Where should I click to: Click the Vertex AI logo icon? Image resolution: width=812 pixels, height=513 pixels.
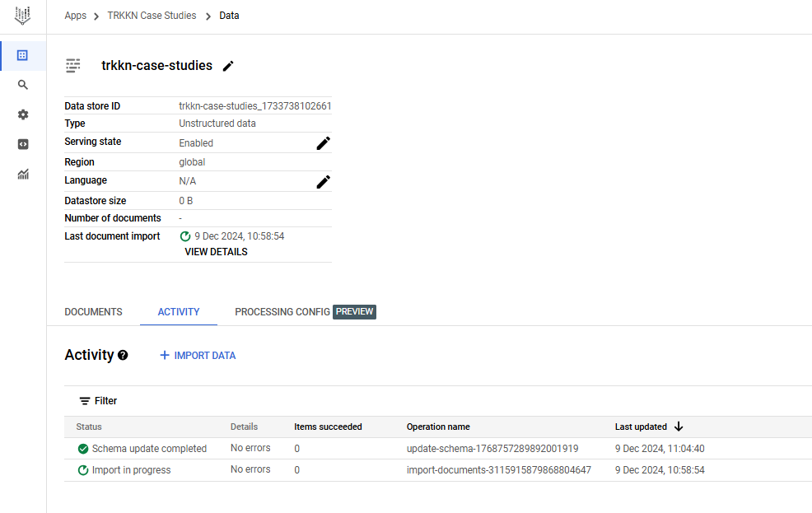pos(23,15)
